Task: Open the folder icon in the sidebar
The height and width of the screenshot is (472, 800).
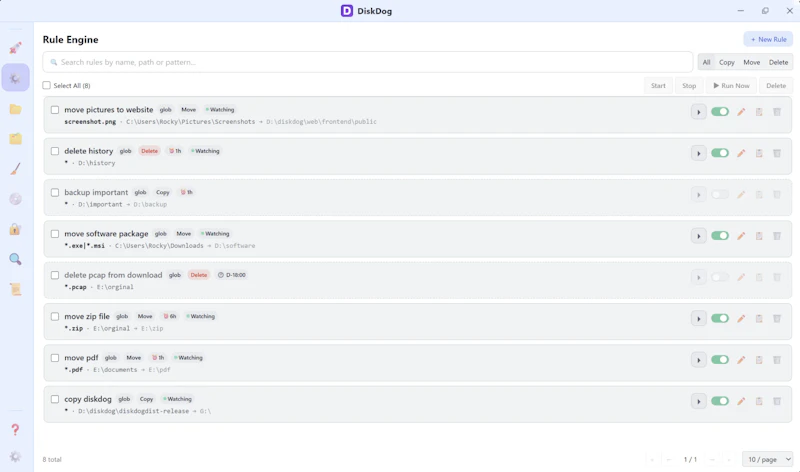Action: click(x=15, y=109)
